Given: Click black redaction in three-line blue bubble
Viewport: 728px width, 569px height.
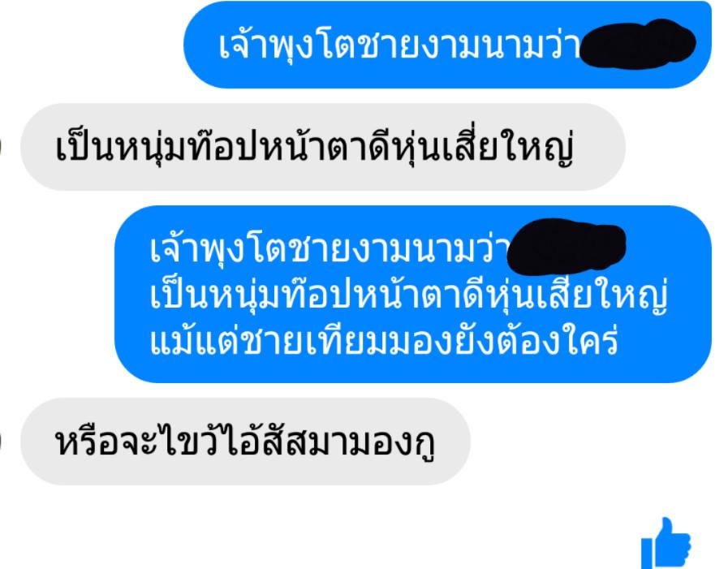Looking at the screenshot, I should [566, 245].
